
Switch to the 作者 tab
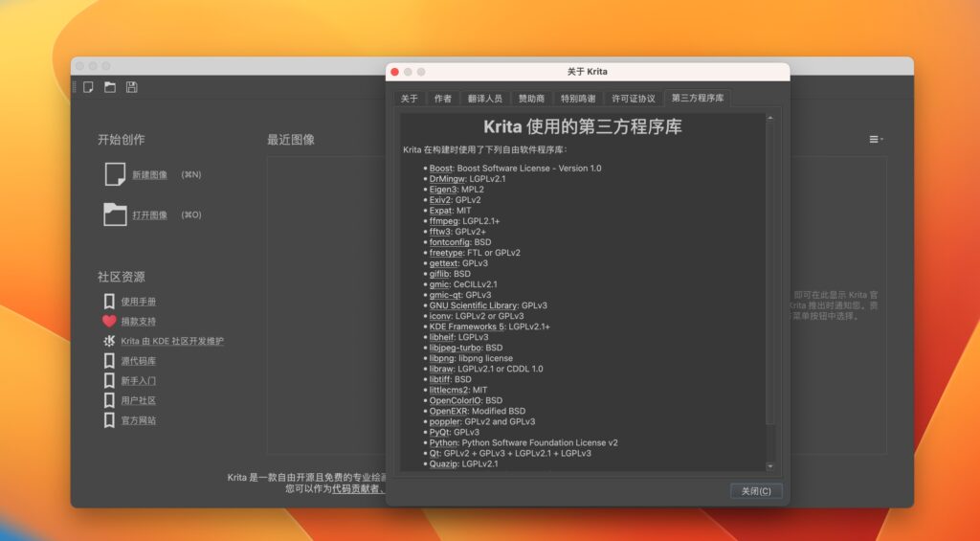[x=442, y=99]
